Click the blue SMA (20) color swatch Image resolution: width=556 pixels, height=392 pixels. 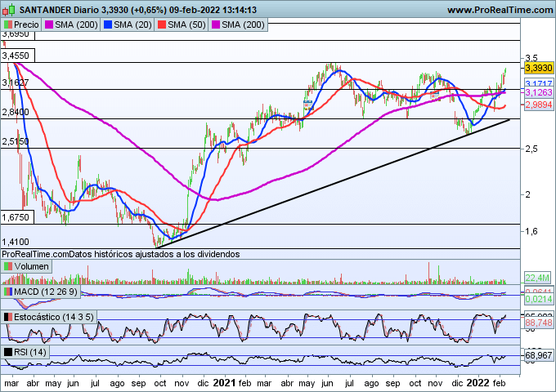point(108,24)
